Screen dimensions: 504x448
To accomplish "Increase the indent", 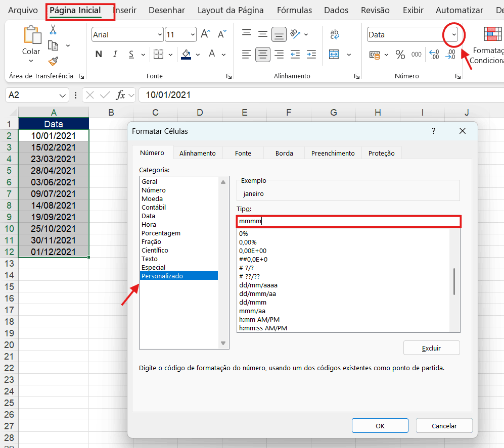I will click(x=311, y=54).
